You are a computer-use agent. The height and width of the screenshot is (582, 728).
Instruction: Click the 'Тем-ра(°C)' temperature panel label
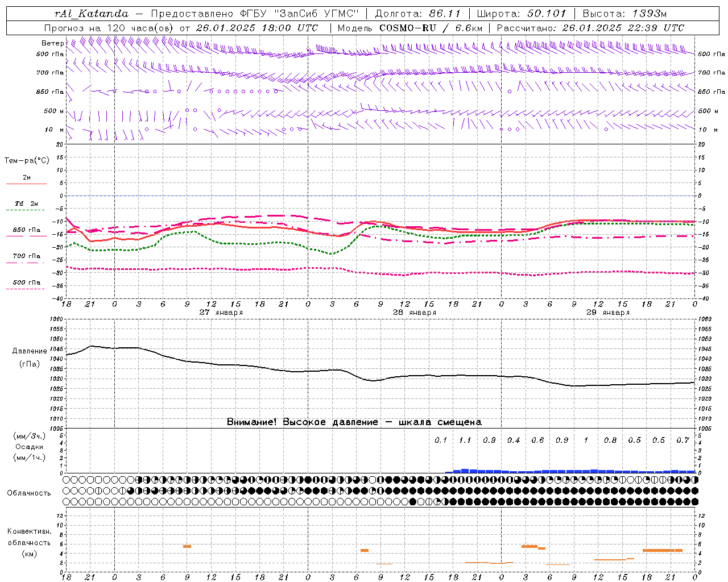[x=27, y=161]
